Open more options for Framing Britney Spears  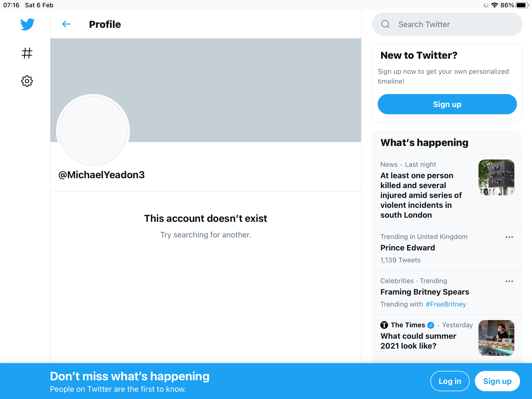(509, 281)
